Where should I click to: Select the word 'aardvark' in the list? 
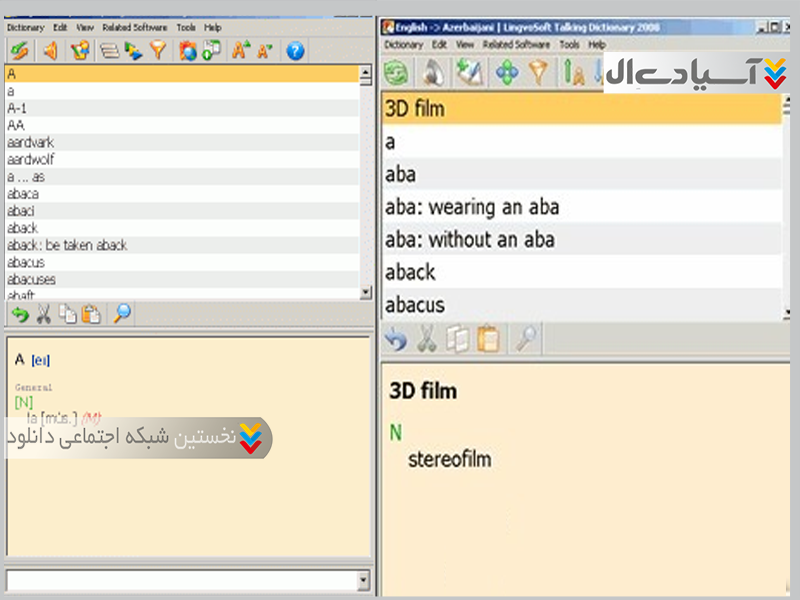coord(31,143)
